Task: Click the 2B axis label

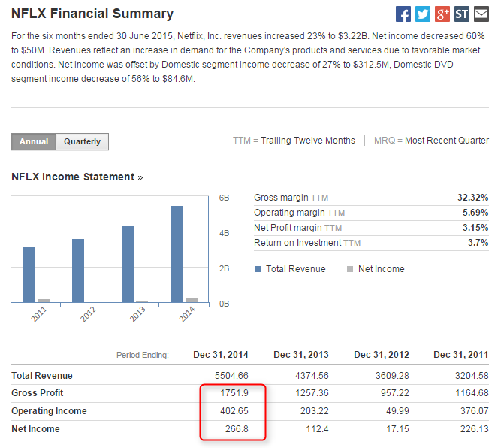Action: pyautogui.click(x=224, y=268)
